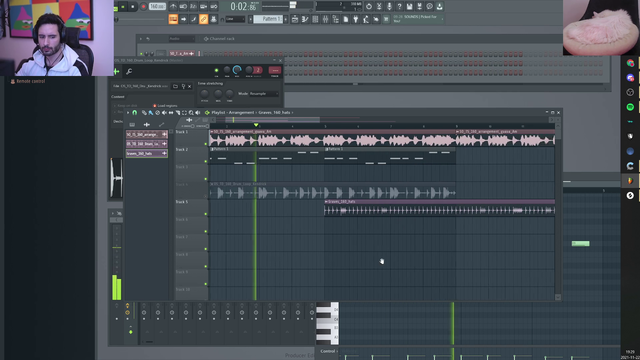
Task: Adjust the master volume slider at top
Action: [x=293, y=5]
